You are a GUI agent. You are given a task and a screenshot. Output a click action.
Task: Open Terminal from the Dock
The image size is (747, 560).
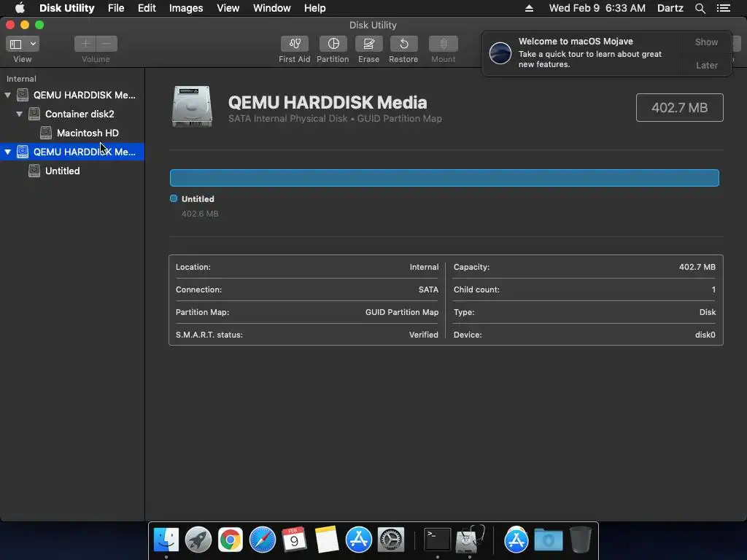click(x=438, y=540)
